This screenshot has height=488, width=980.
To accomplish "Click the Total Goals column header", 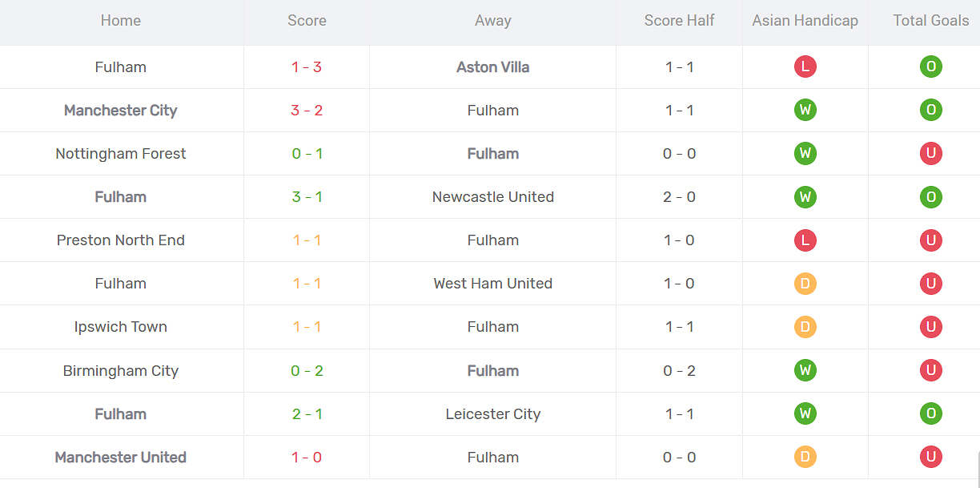I will [930, 21].
